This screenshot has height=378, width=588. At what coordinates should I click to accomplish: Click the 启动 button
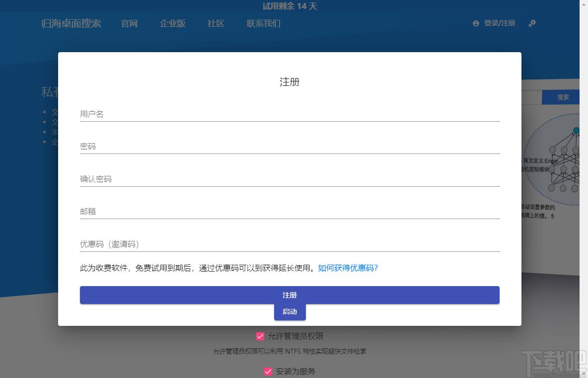290,312
